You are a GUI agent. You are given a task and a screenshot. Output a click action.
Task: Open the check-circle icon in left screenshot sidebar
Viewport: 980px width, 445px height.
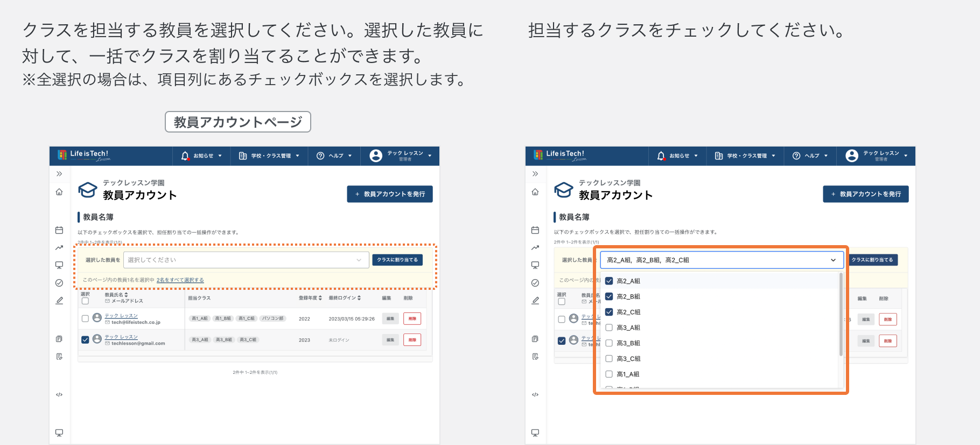(59, 283)
